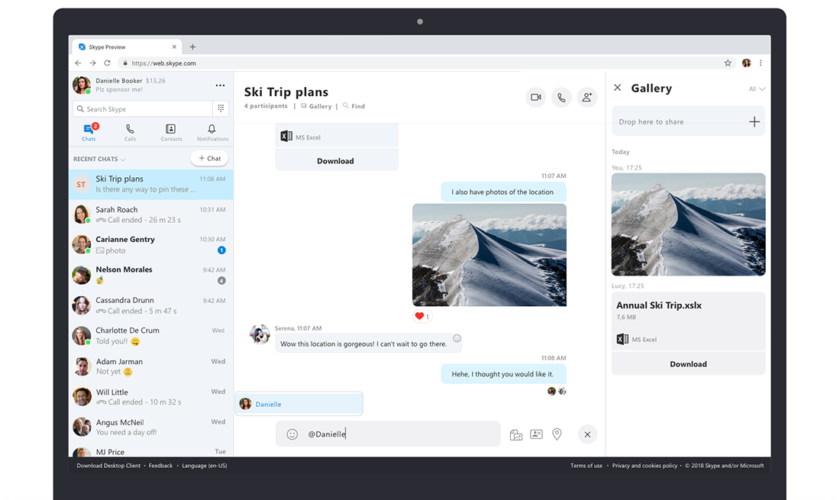Download Annual Ski Trip.xlsx from Gallery
This screenshot has width=840, height=500.
point(688,364)
